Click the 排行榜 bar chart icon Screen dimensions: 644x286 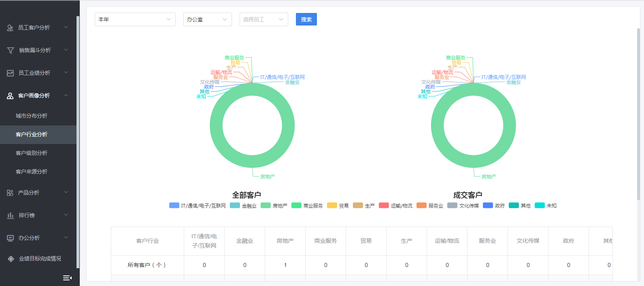(10, 216)
